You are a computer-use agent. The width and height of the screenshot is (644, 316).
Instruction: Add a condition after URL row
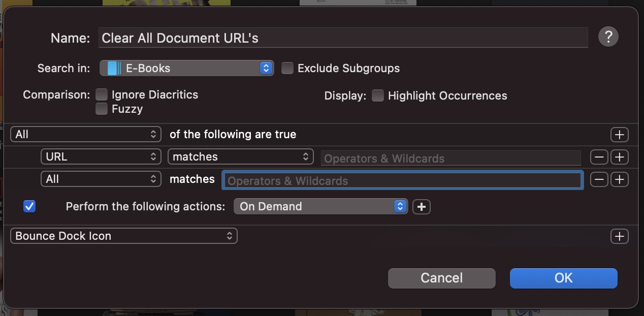[x=619, y=157]
